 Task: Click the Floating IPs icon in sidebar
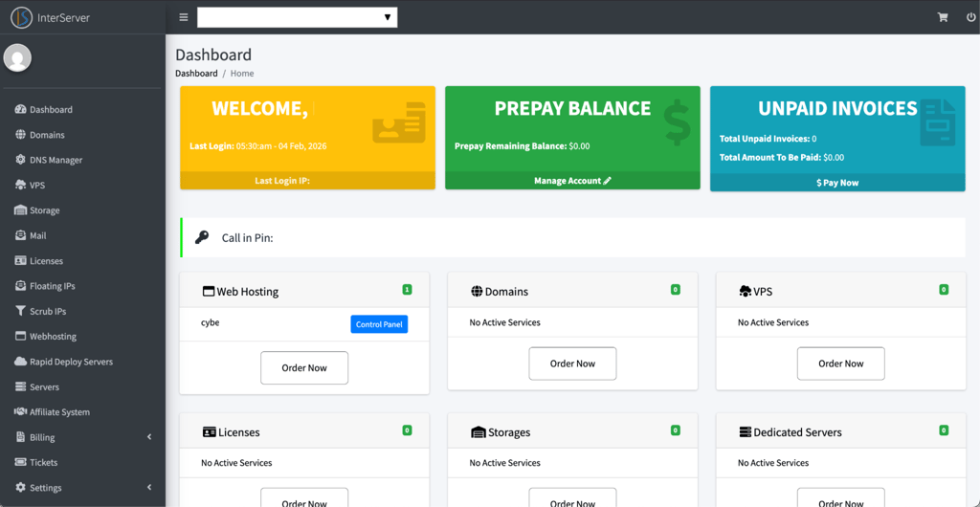pyautogui.click(x=20, y=286)
